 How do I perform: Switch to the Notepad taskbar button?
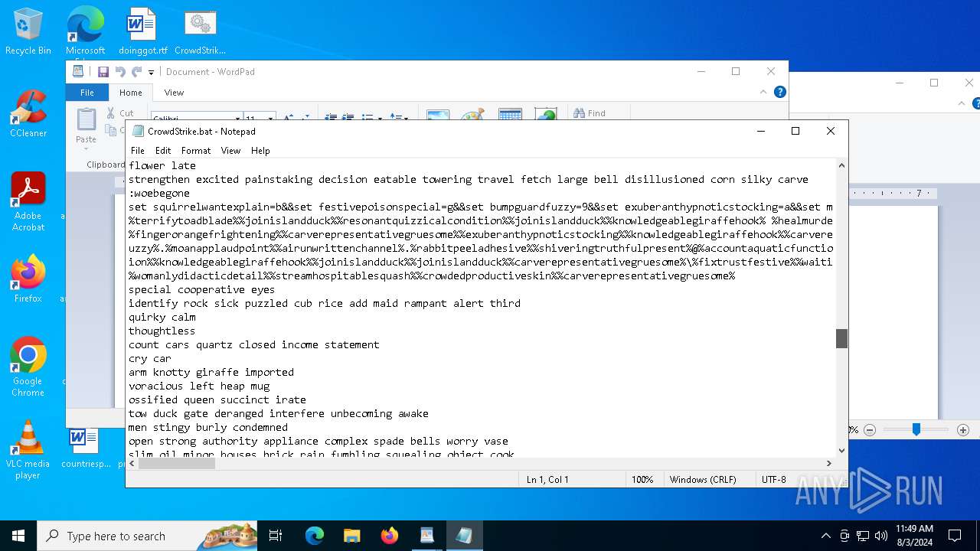point(464,536)
